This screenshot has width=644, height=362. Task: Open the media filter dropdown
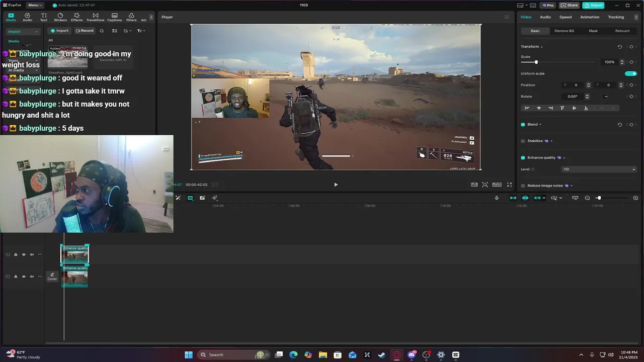pos(141,31)
